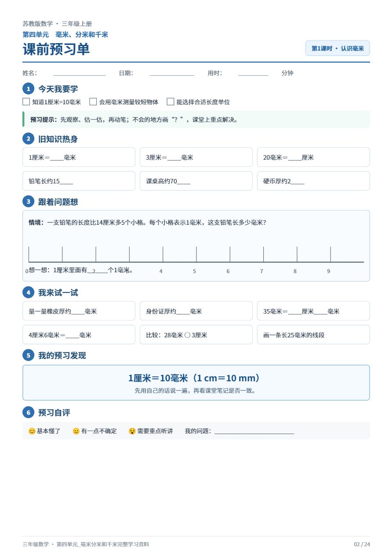This screenshot has width=392, height=555.
Task: Select the neutral face 有一点不确定 emoji
Action: (76, 431)
